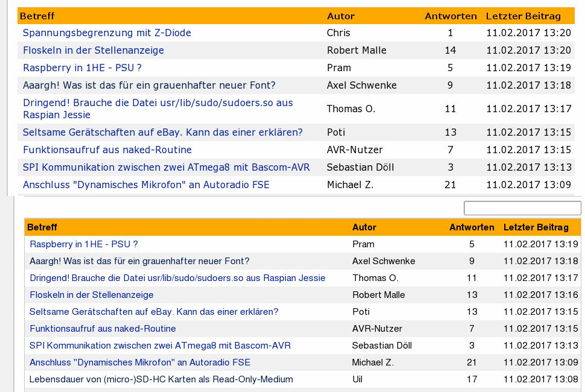Open Floskeln in der Stellenanzeige in lower table
This screenshot has height=392, width=585.
tap(92, 295)
